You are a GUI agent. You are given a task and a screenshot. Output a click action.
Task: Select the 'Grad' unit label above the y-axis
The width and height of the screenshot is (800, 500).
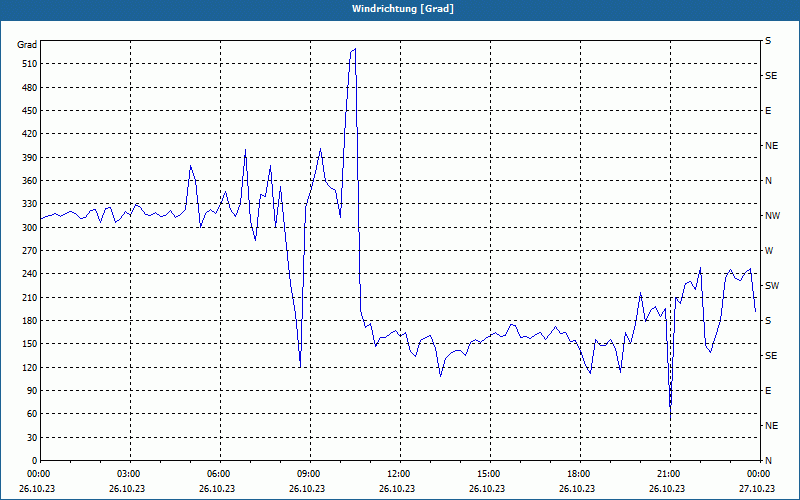coord(27,45)
